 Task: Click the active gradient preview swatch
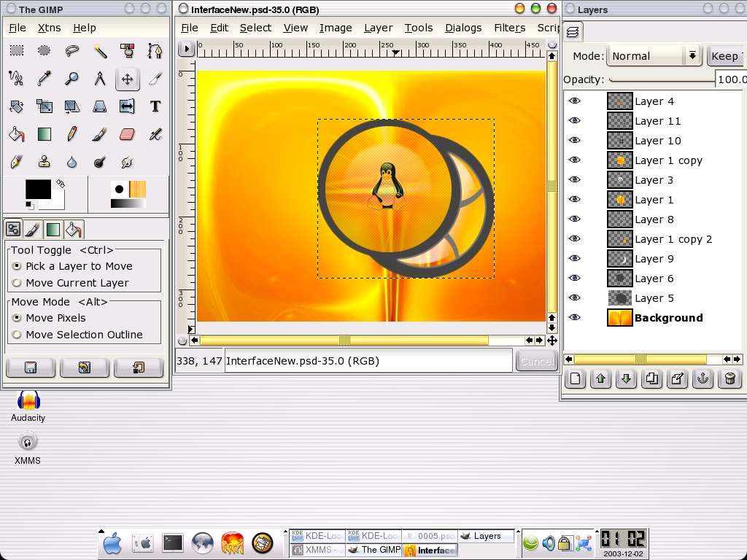pos(128,204)
